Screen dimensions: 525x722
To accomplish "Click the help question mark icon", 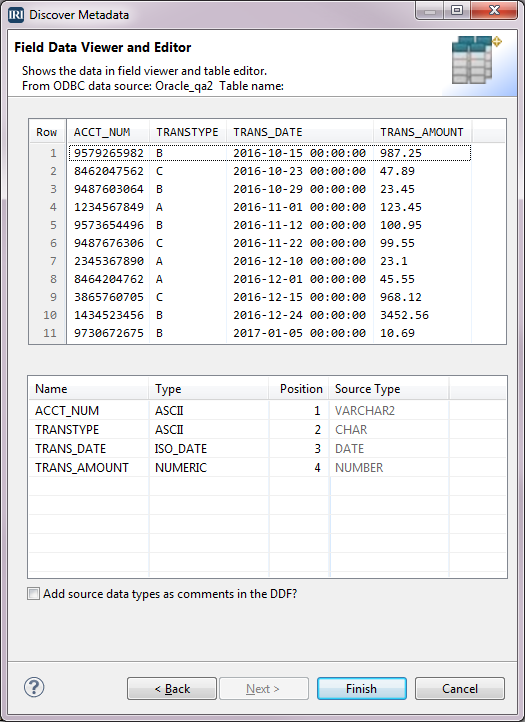I will pos(34,687).
